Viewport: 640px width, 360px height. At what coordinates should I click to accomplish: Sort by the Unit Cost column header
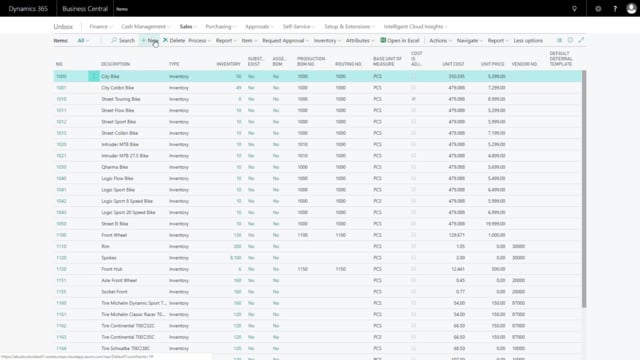click(453, 64)
